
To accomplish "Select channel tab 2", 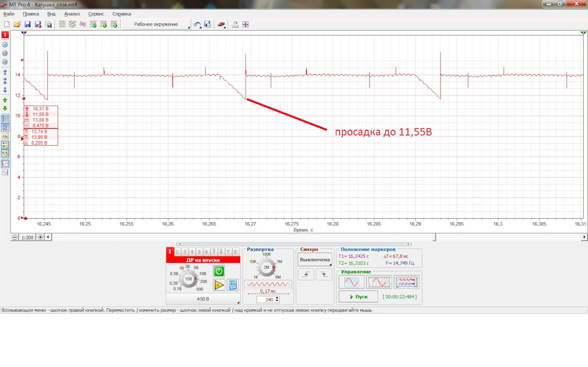I will tap(178, 252).
